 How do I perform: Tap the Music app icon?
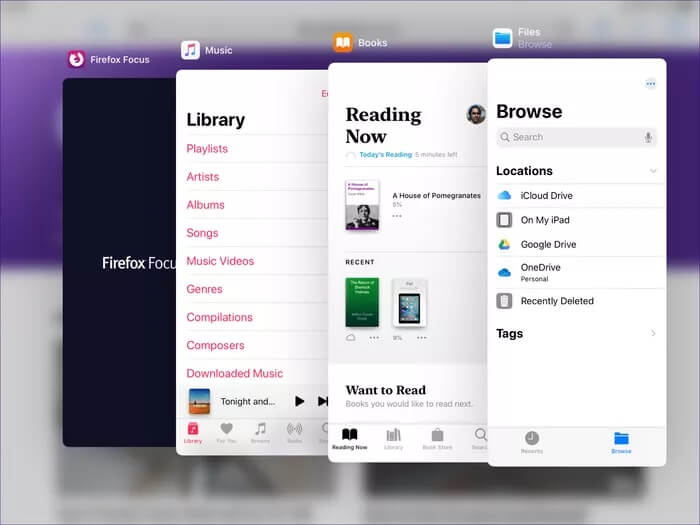[191, 50]
